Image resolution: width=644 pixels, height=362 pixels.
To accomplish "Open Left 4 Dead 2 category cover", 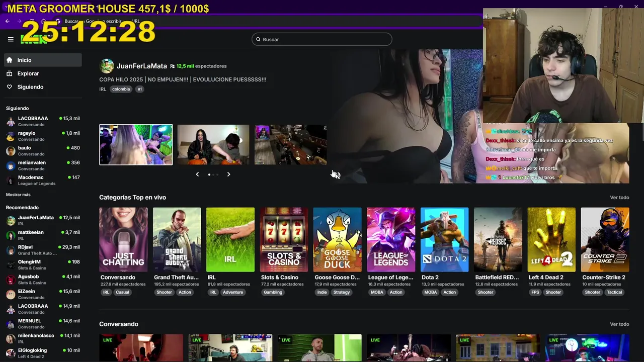I will point(551,239).
